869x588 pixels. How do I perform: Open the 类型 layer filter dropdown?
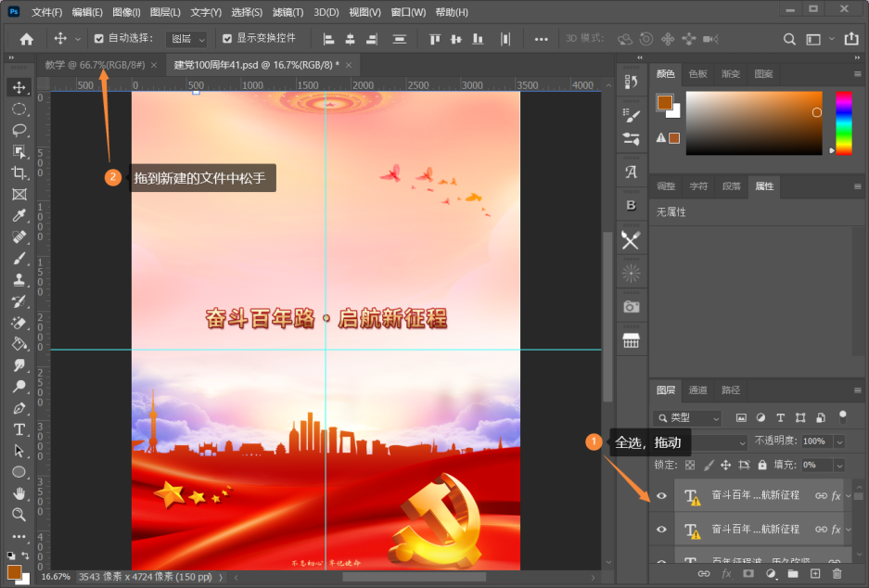pos(688,418)
